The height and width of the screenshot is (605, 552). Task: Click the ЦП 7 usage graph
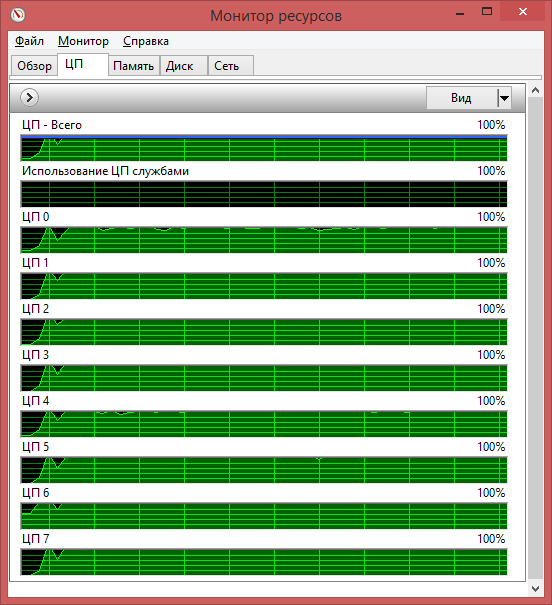pos(264,562)
